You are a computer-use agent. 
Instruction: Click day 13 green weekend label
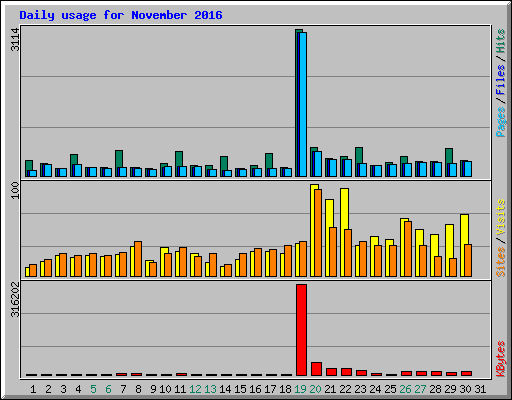coord(210,389)
